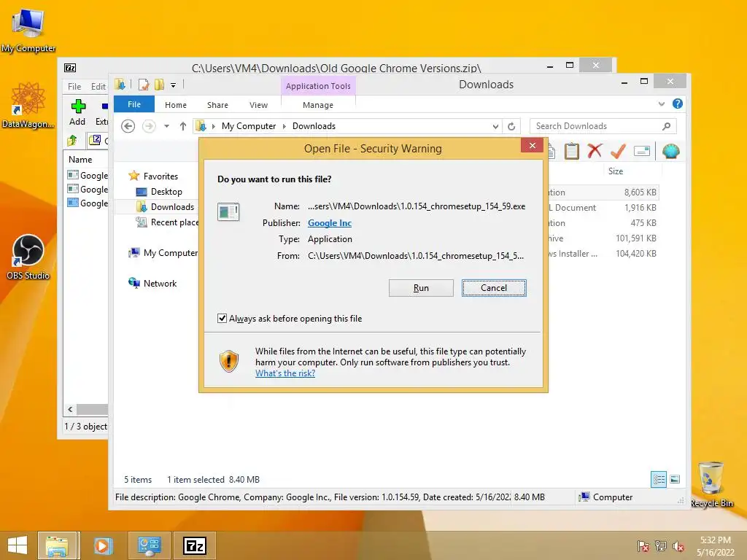Close the Security Warning dialog with the X

click(532, 146)
